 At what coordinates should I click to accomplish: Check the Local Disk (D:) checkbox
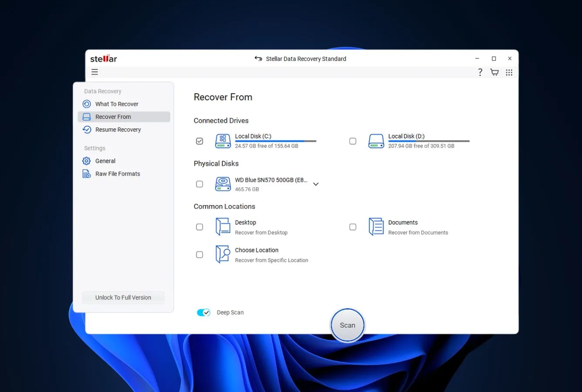[353, 141]
